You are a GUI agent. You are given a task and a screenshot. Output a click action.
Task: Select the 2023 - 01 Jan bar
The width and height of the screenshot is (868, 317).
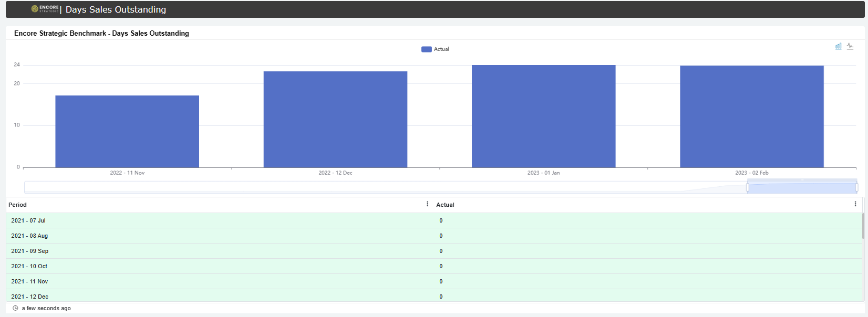coord(543,117)
